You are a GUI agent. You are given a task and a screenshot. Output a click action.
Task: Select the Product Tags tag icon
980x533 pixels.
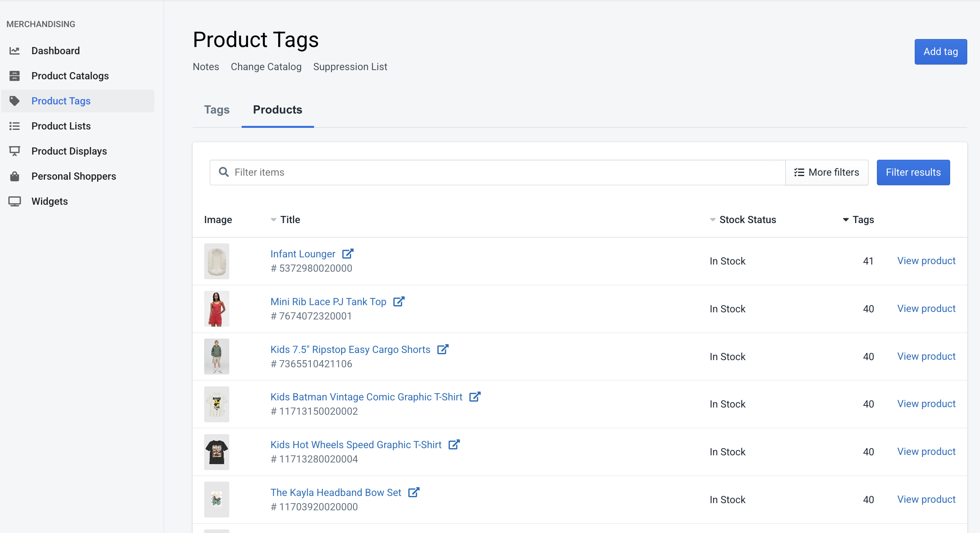click(x=15, y=101)
